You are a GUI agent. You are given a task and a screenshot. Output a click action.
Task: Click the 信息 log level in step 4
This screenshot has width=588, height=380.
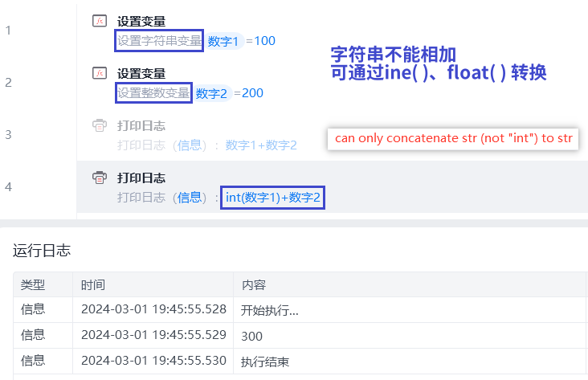(190, 198)
